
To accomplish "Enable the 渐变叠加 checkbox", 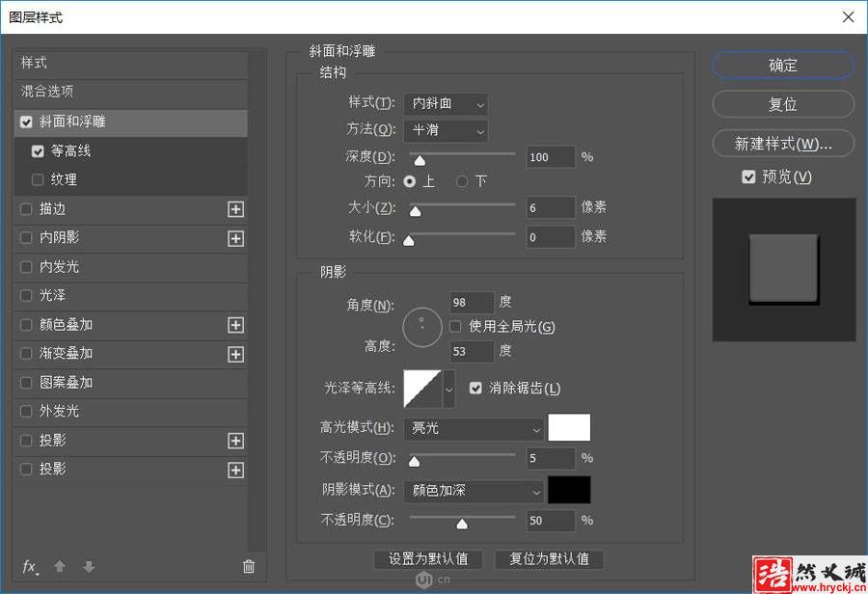I will (x=26, y=354).
